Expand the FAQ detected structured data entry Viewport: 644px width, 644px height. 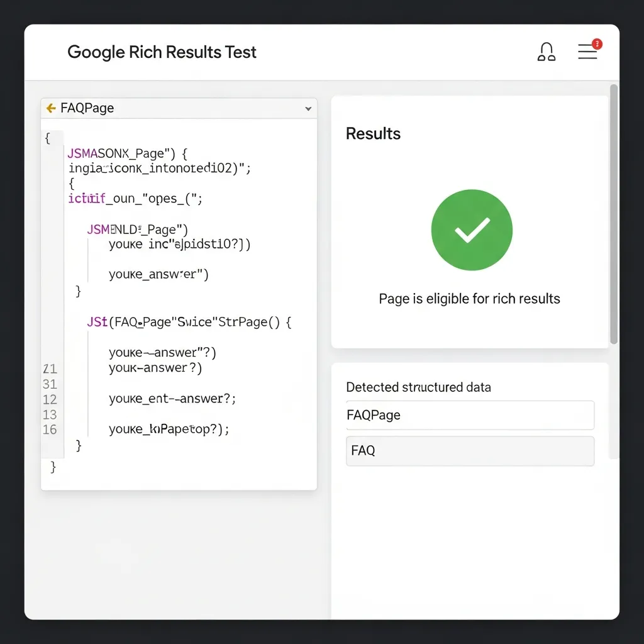pyautogui.click(x=469, y=451)
